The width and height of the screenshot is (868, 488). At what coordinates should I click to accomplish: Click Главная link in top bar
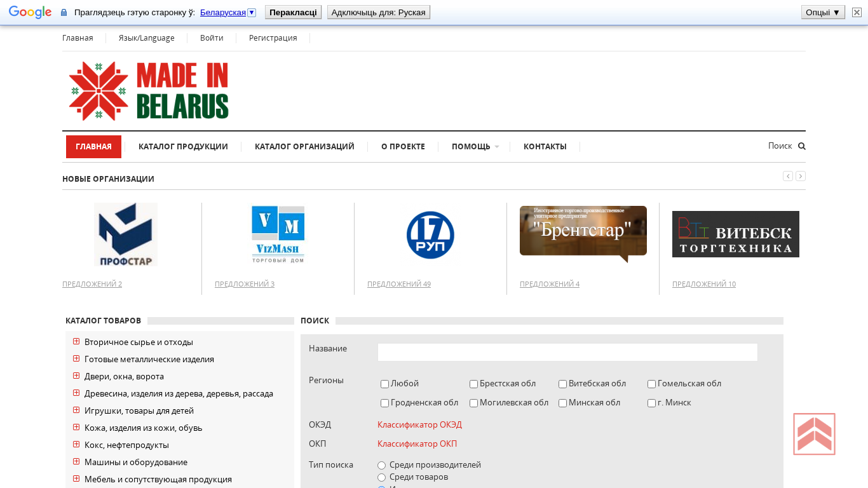[78, 38]
